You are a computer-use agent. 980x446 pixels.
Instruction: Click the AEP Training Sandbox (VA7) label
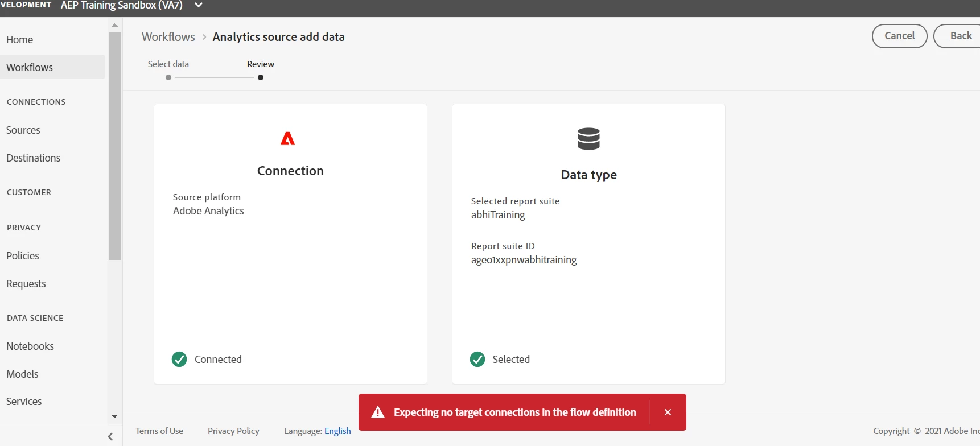coord(122,5)
